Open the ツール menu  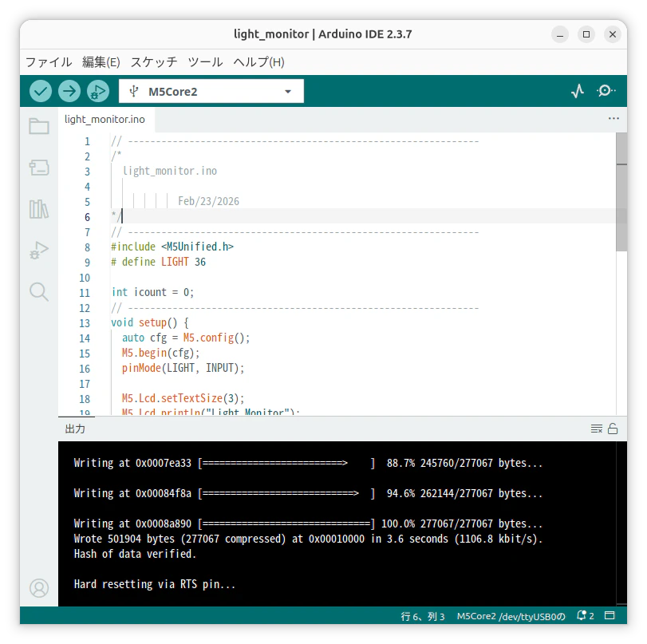[205, 62]
